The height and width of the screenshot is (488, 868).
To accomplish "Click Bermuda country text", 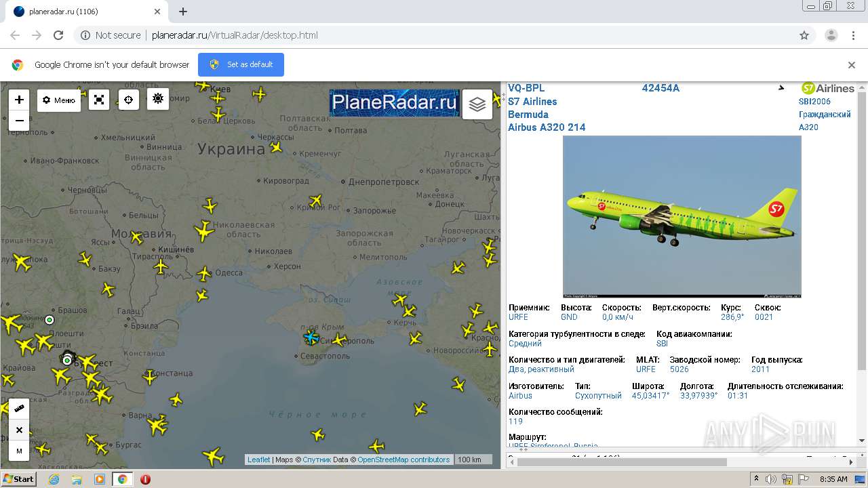I will [x=528, y=115].
